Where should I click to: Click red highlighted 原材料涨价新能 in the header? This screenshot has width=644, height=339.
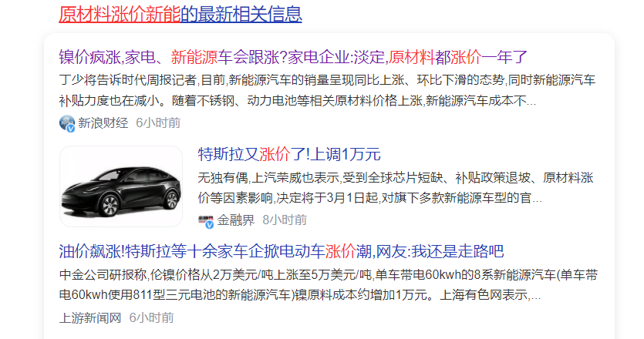[x=120, y=14]
